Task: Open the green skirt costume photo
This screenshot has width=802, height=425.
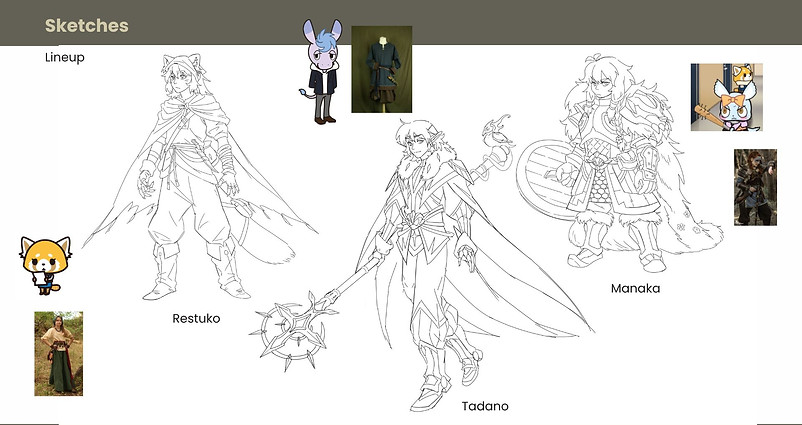Action: pos(58,353)
